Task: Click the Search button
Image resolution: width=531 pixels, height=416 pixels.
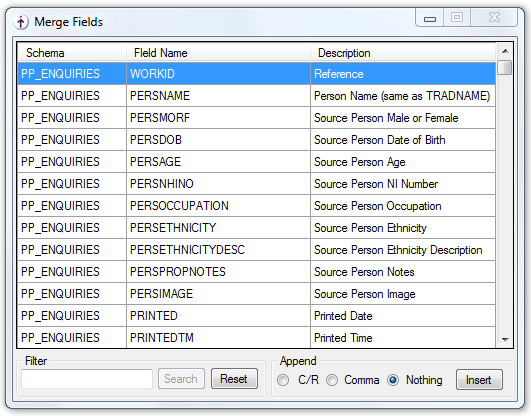Action: [x=181, y=379]
